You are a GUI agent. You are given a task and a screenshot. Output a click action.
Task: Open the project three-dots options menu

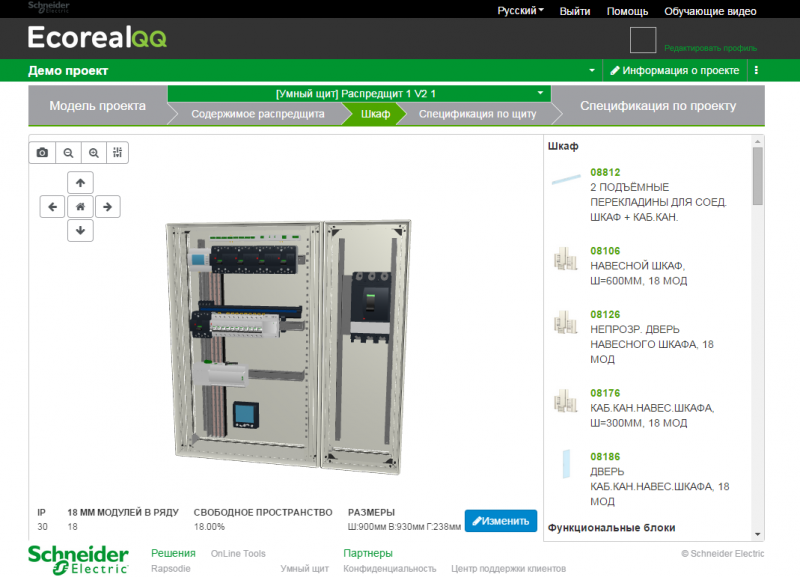756,70
